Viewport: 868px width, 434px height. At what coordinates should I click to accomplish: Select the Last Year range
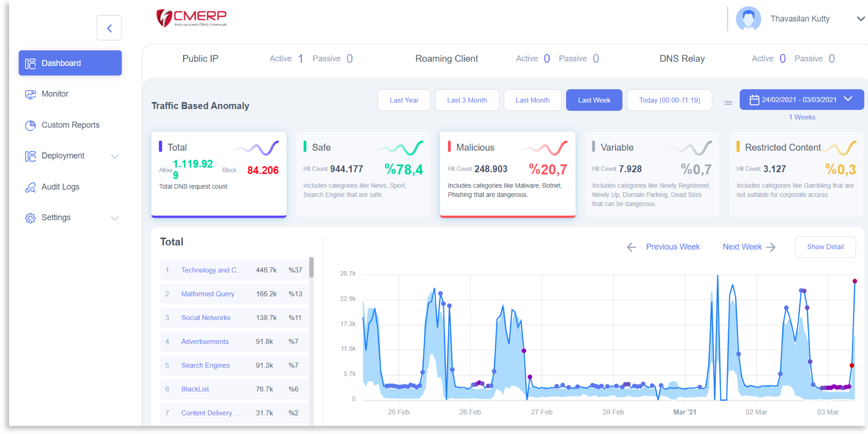[404, 100]
